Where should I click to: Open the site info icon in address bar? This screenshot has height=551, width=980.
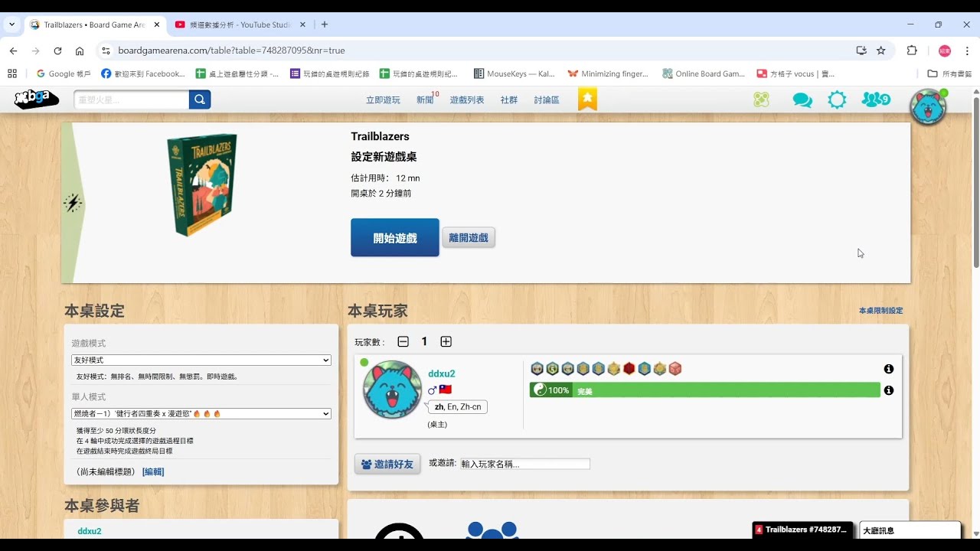(106, 51)
